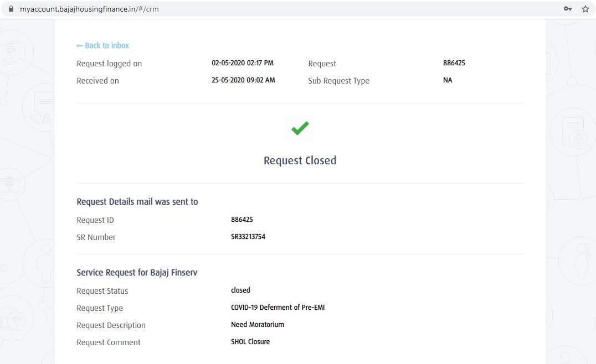The image size is (596, 364).
Task: Select COVID-19 Deferment of Pre-EMI text
Action: [278, 308]
